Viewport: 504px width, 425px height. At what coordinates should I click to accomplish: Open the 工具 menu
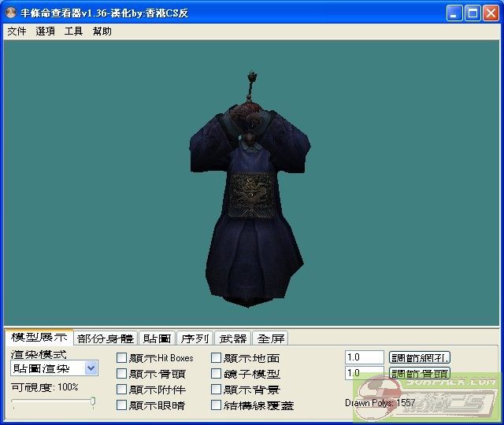click(x=73, y=31)
